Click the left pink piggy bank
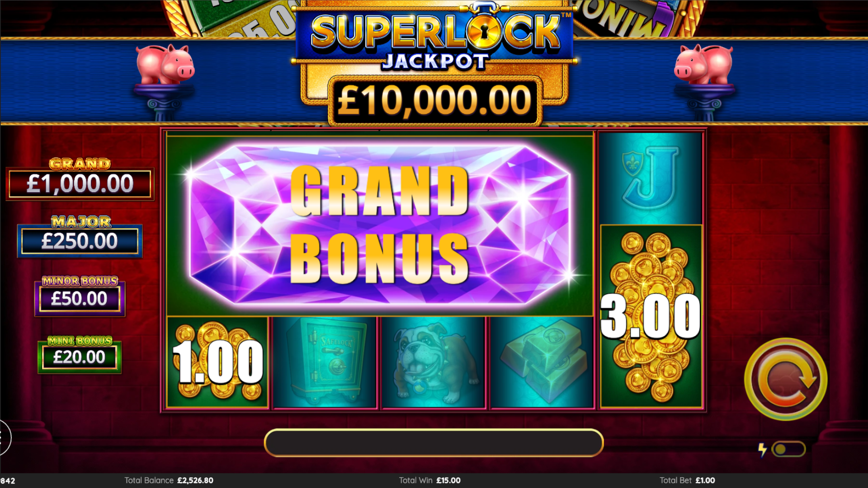868x488 pixels. (x=165, y=64)
